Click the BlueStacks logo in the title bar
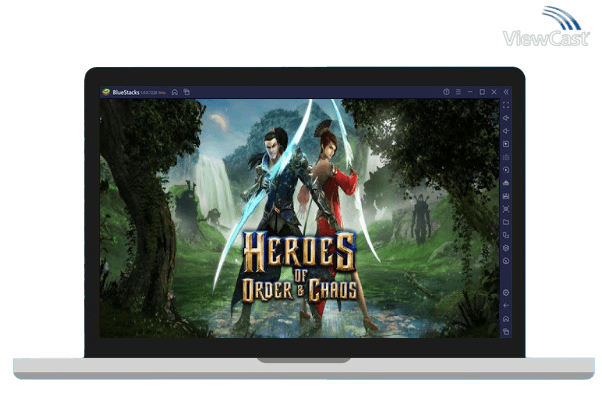602x414 pixels. tap(106, 92)
